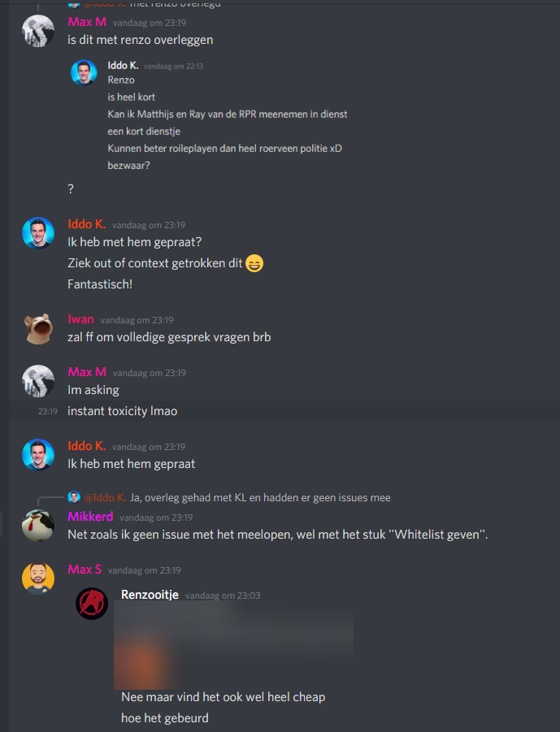Click Iddo K. username above 'Ik heb met hem gepraat?'
The height and width of the screenshot is (732, 560).
87,224
